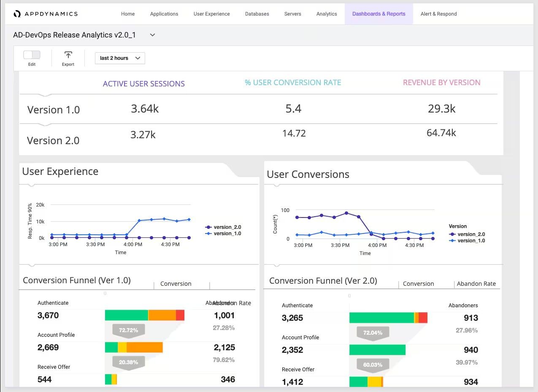Viewport: 538px width, 392px height.
Task: Toggle version_2.0 series in User Experience legend
Action: [223, 227]
